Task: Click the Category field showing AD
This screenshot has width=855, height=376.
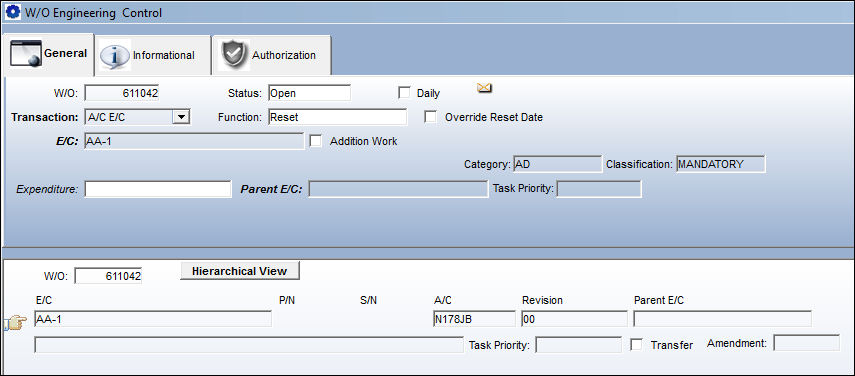Action: point(557,164)
